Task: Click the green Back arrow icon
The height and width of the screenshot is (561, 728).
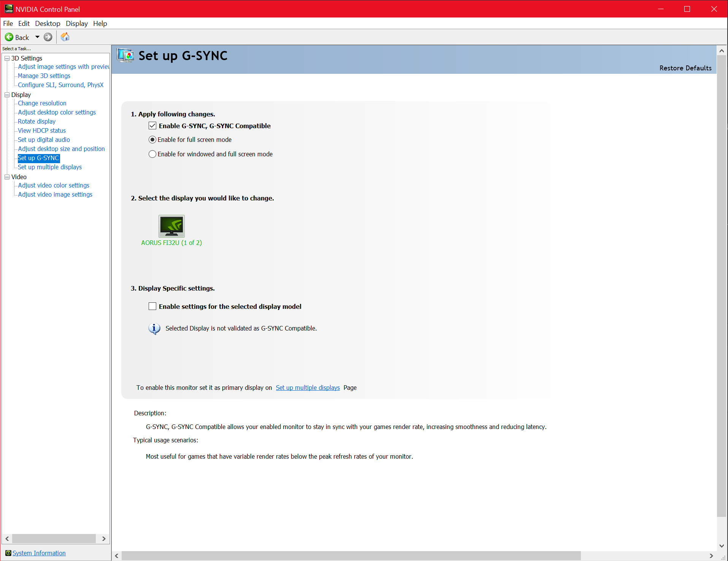Action: click(9, 37)
